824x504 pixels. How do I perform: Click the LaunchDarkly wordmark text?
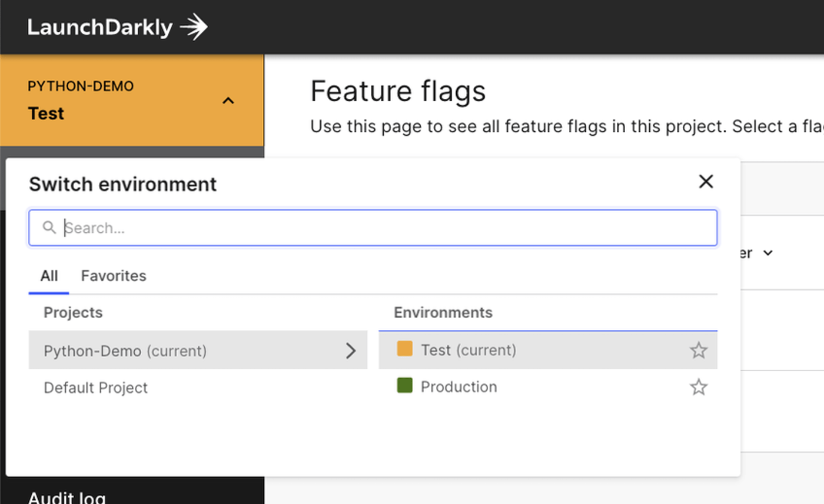100,27
